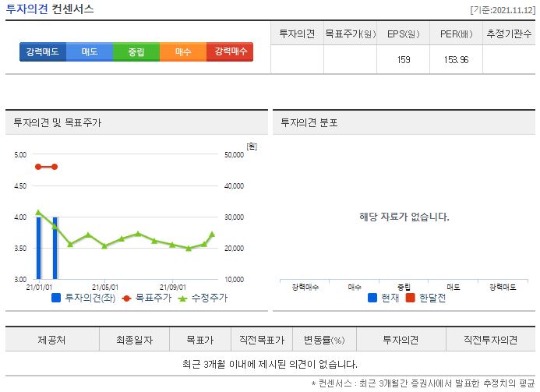Click the 해당 자료가 없습니다. message
This screenshot has height=392, width=540.
pos(404,217)
